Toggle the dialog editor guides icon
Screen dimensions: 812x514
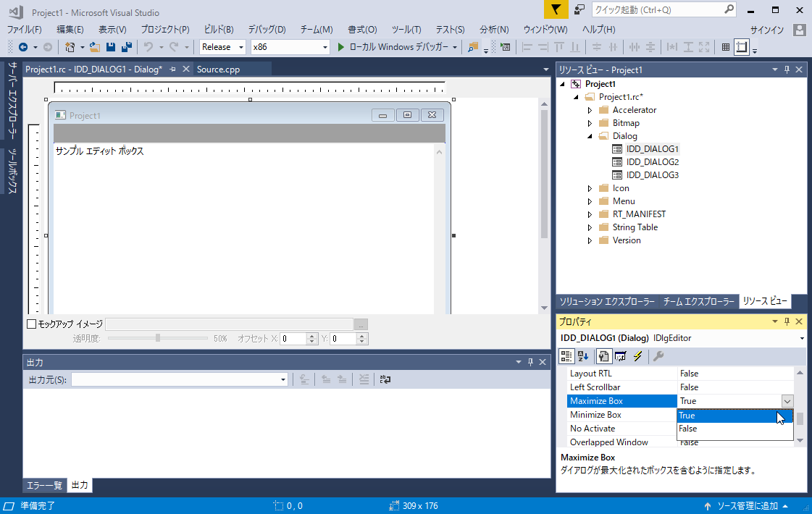click(x=742, y=47)
